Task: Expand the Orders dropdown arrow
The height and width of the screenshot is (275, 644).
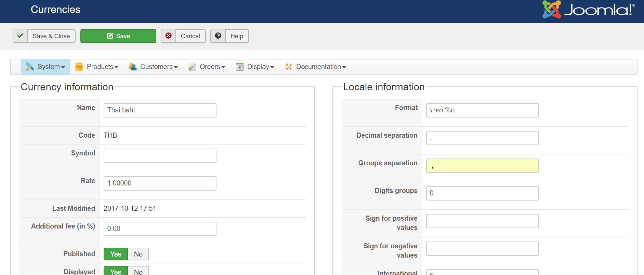Action: 223,67
